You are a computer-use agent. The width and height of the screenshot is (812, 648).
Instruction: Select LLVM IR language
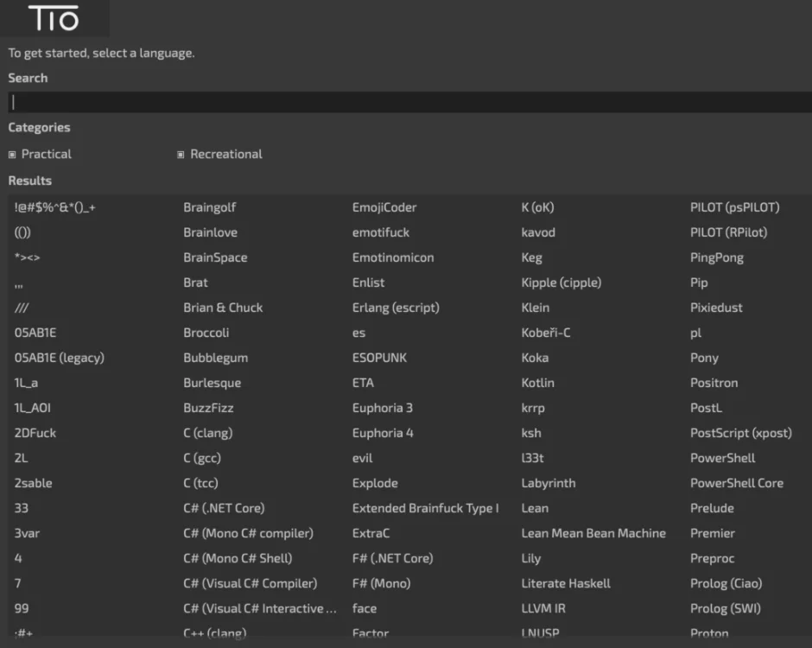tap(543, 608)
